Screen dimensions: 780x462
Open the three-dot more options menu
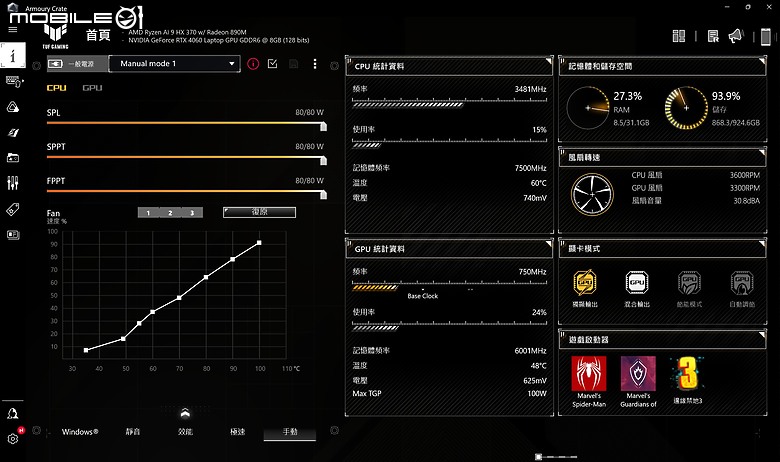pyautogui.click(x=314, y=64)
